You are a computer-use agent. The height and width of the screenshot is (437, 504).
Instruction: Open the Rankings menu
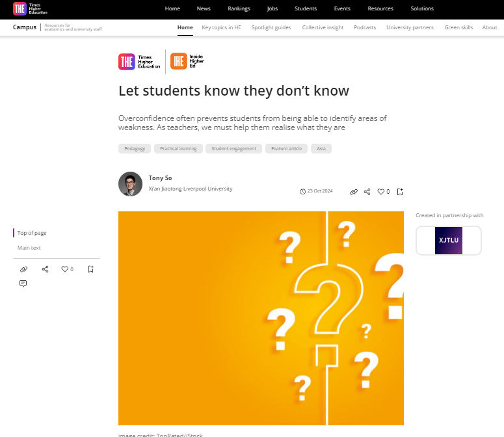click(239, 8)
